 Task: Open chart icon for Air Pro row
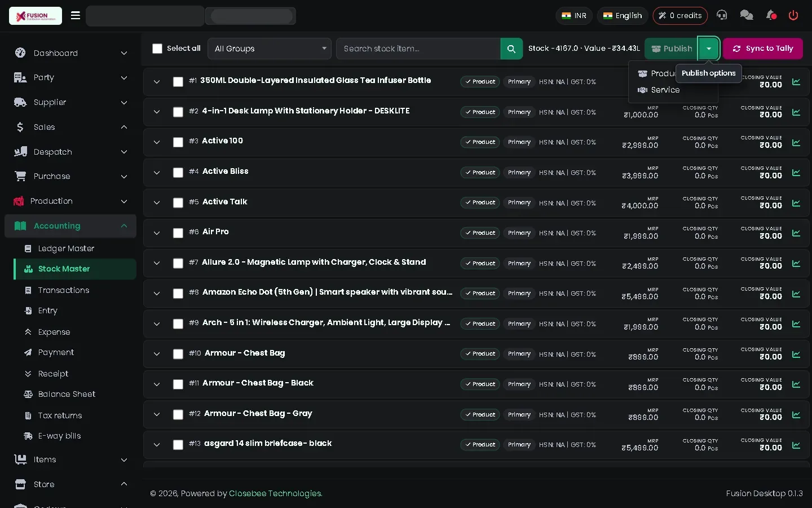click(x=796, y=233)
